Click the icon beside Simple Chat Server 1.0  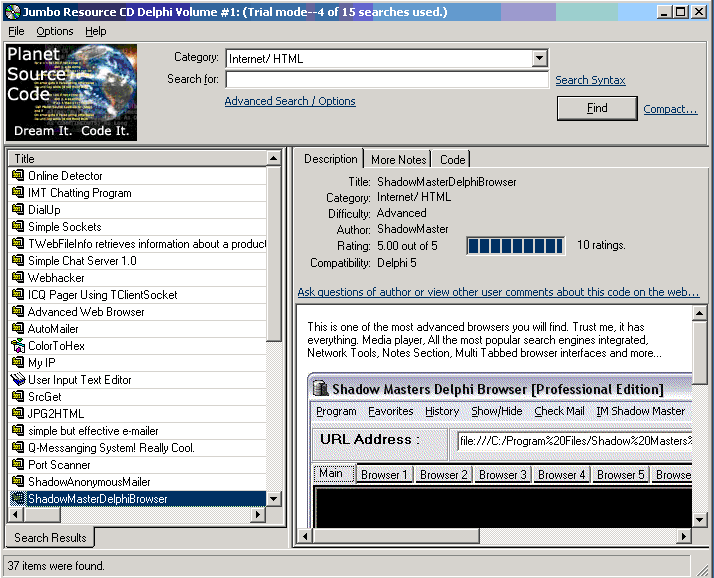coord(18,260)
